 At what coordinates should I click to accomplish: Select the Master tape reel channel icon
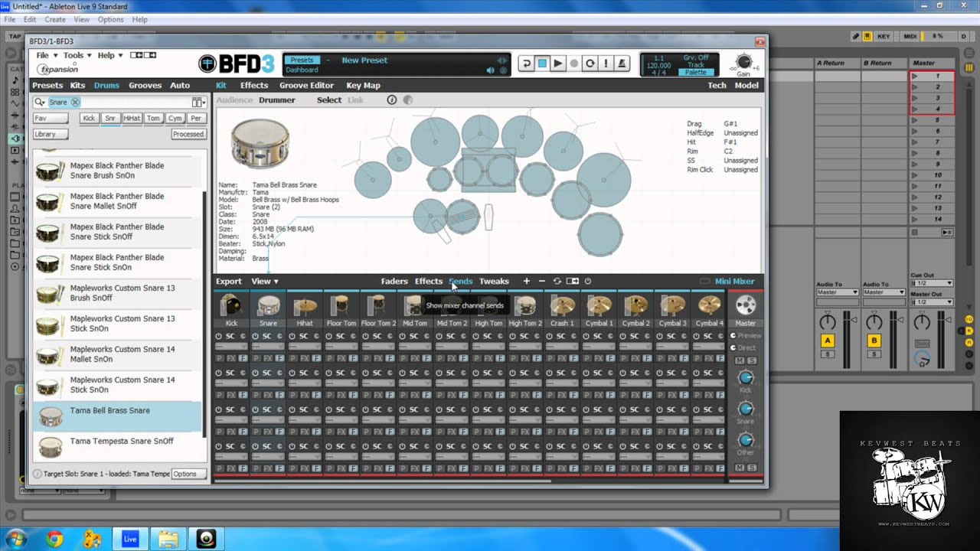tap(745, 306)
